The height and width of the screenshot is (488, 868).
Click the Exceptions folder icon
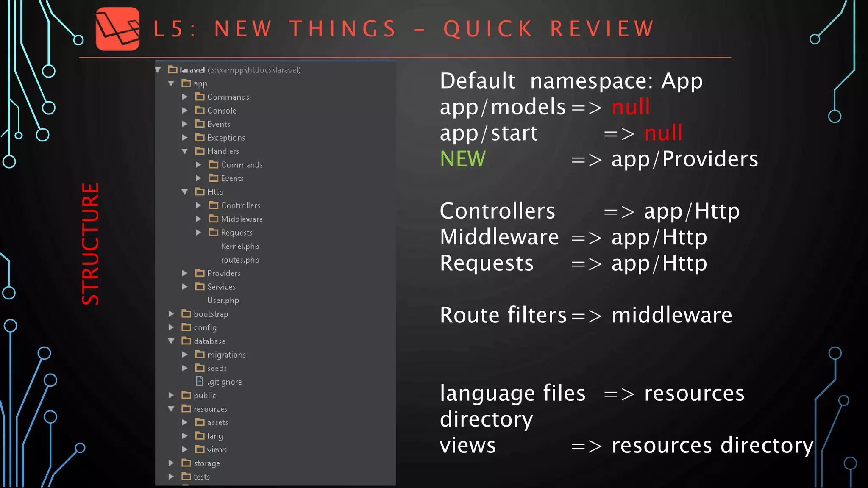point(200,137)
